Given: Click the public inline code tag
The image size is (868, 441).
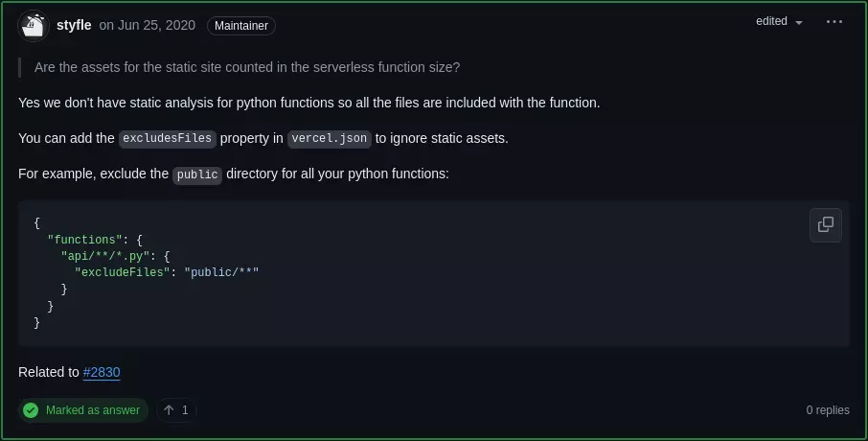Looking at the screenshot, I should click(x=198, y=175).
